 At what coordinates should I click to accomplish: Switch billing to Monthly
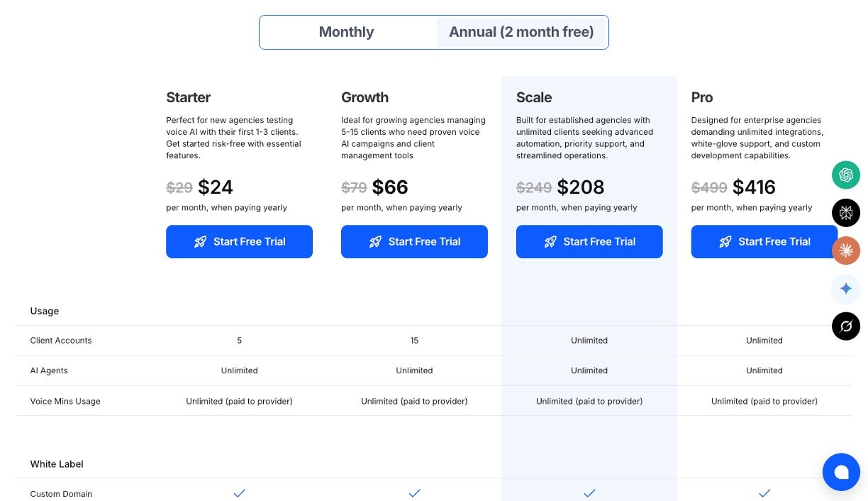[x=347, y=32]
